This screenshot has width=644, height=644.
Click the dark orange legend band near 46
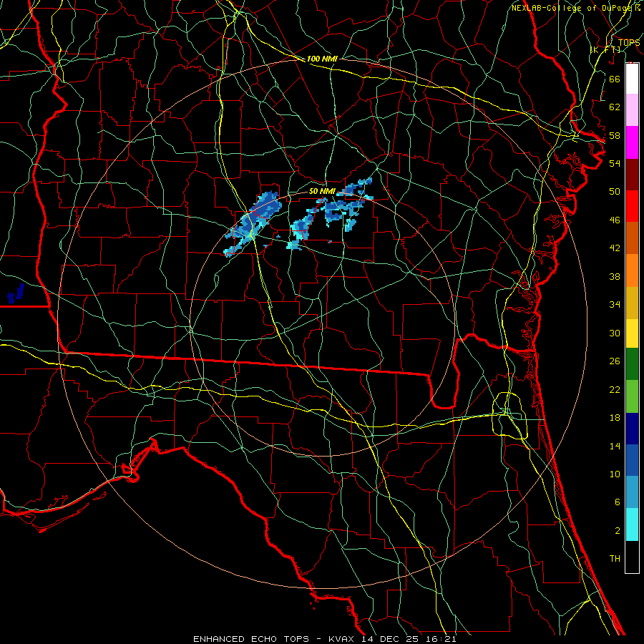click(632, 238)
